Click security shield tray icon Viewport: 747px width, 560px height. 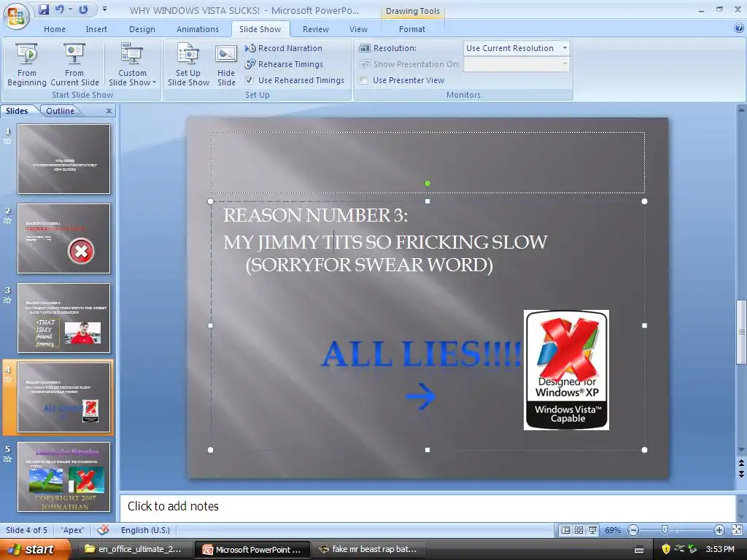pyautogui.click(x=665, y=549)
